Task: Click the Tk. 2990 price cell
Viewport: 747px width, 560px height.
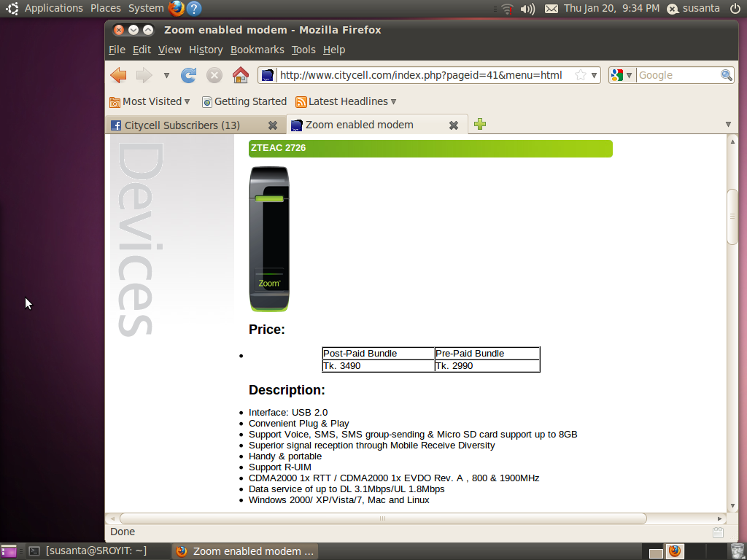Action: (487, 366)
